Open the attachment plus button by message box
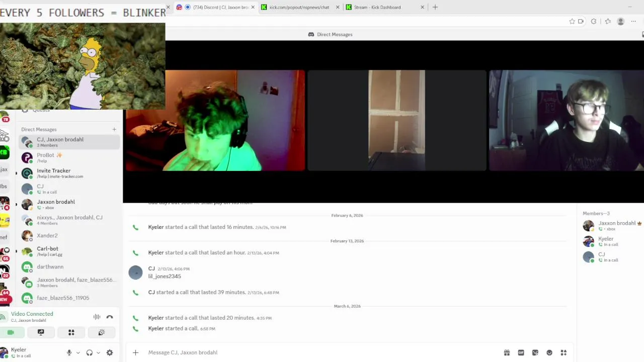This screenshot has width=644, height=362. click(135, 352)
